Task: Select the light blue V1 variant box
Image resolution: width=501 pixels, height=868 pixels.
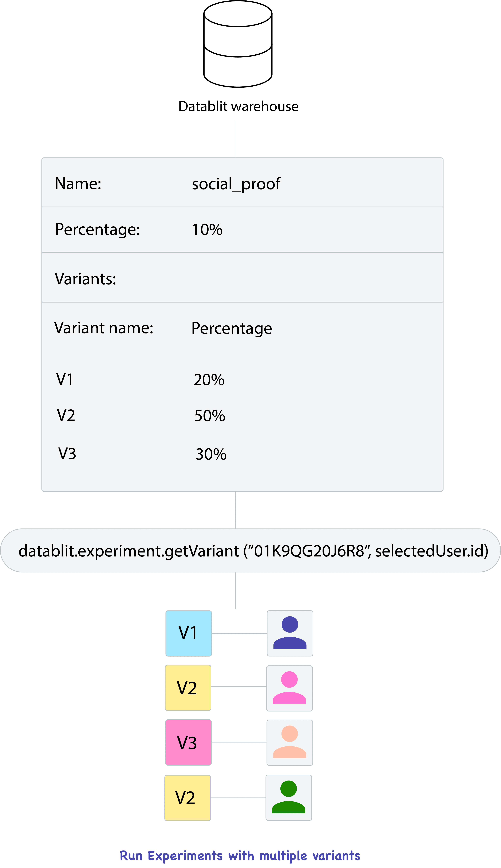Action: (189, 633)
